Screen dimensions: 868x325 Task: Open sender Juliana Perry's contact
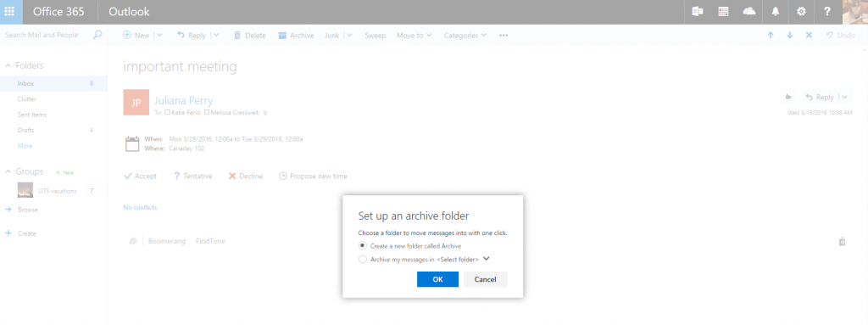click(x=183, y=100)
